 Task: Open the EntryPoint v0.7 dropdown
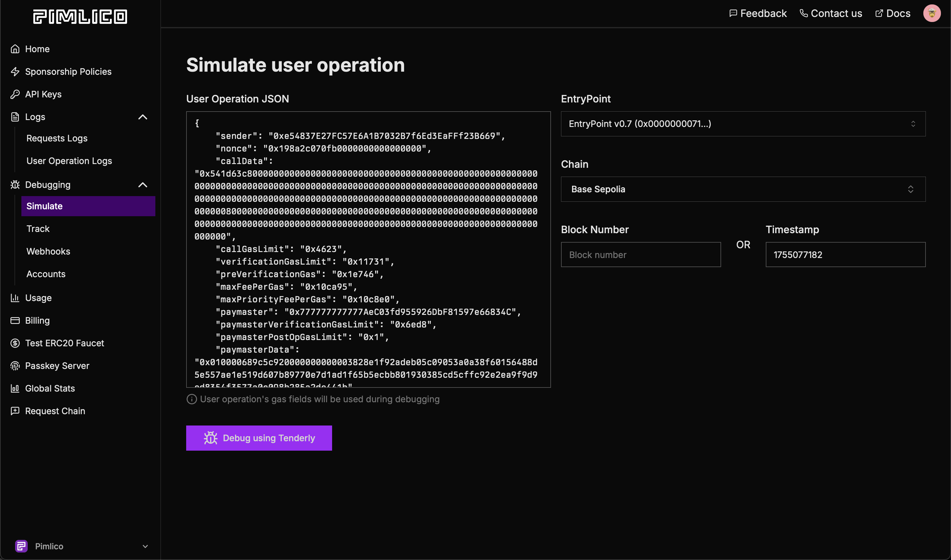pyautogui.click(x=743, y=124)
